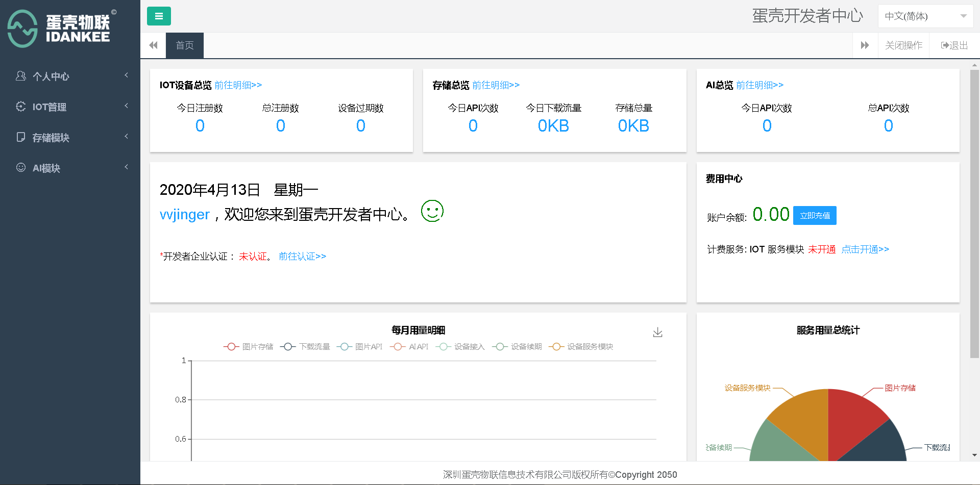Viewport: 980px width, 485px height.
Task: Toggle 设备服务模块 legend series
Action: coord(581,347)
